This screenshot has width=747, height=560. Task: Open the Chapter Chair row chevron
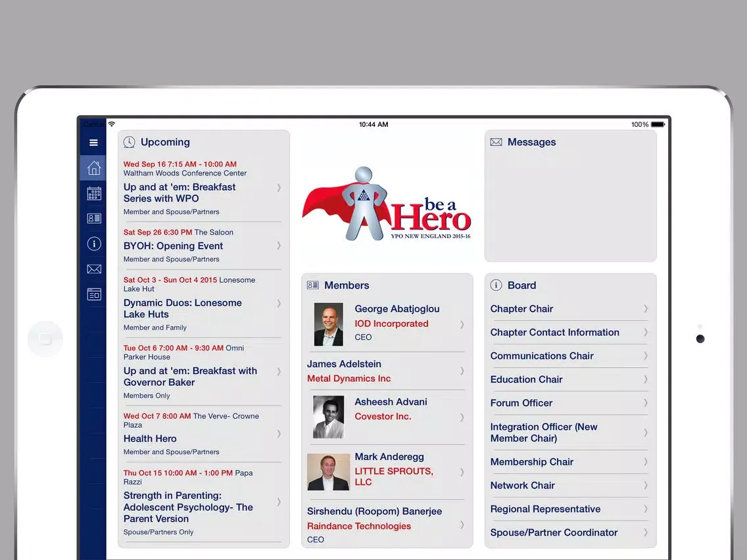[x=646, y=308]
